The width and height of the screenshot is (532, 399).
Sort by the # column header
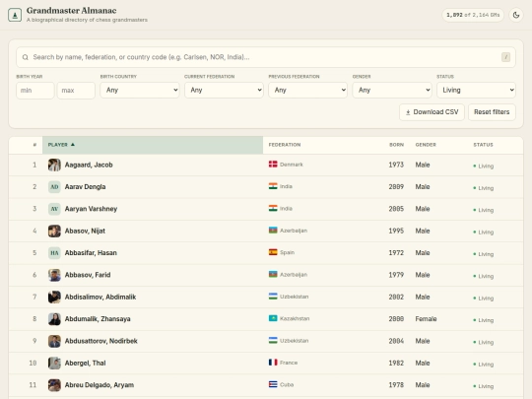tap(34, 145)
